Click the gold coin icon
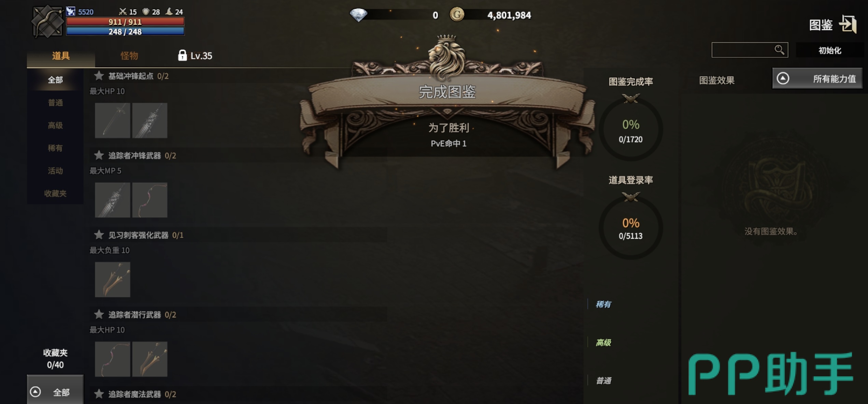 click(457, 15)
